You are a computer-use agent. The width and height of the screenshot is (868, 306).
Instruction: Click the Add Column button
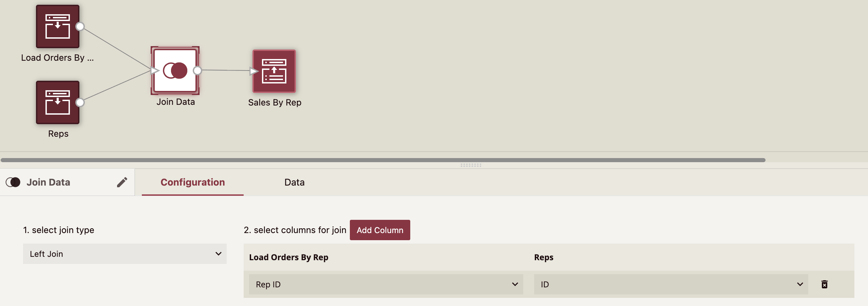(x=380, y=230)
